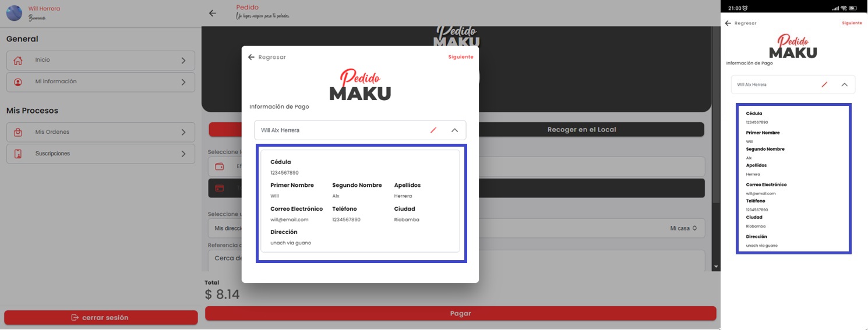Image resolution: width=868 pixels, height=330 pixels.
Task: Click the wallet icon payment option
Action: [220, 166]
